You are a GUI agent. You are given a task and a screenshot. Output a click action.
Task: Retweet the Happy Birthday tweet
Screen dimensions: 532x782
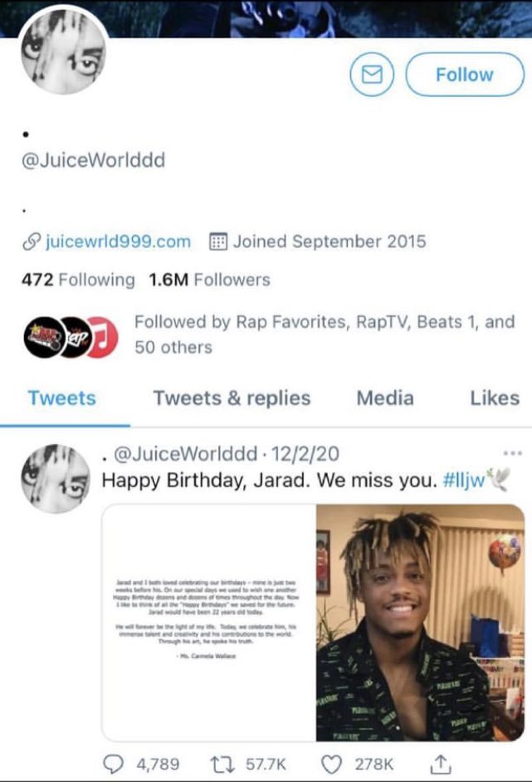218,764
